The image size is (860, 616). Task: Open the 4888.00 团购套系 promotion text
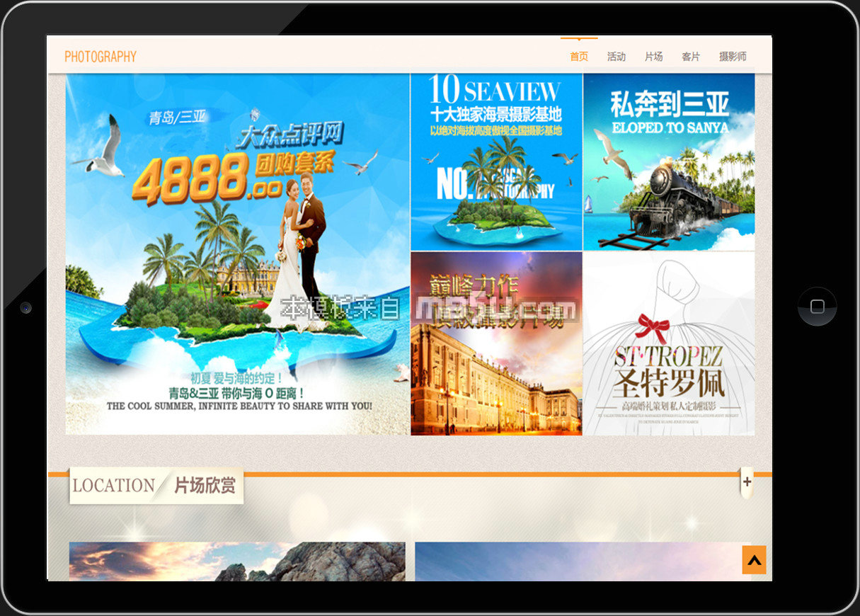234,173
